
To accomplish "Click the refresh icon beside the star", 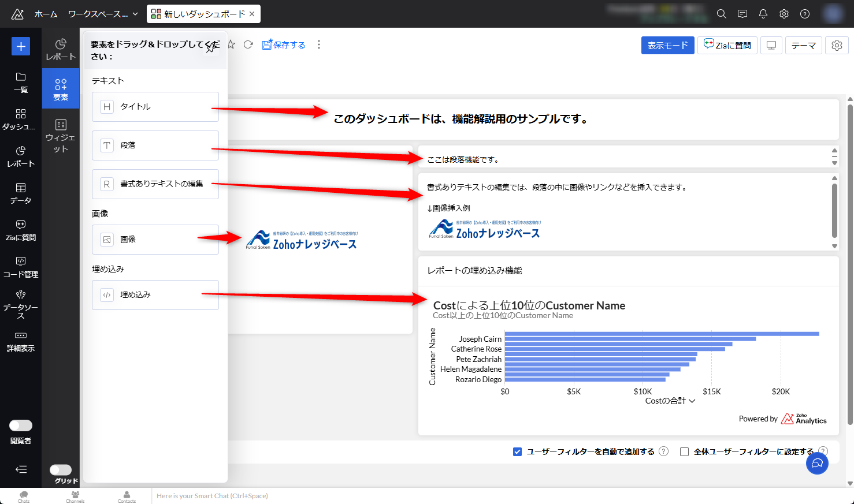I will click(248, 45).
